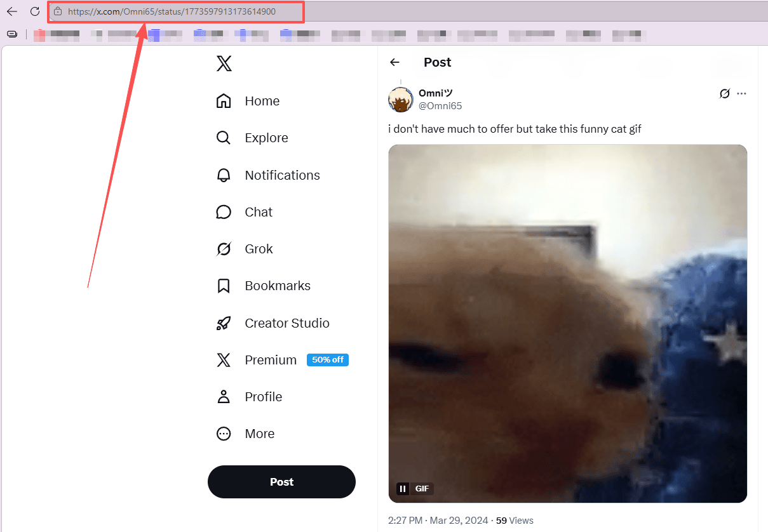768x532 pixels.
Task: Open Profile from the sidebar
Action: pos(249,397)
